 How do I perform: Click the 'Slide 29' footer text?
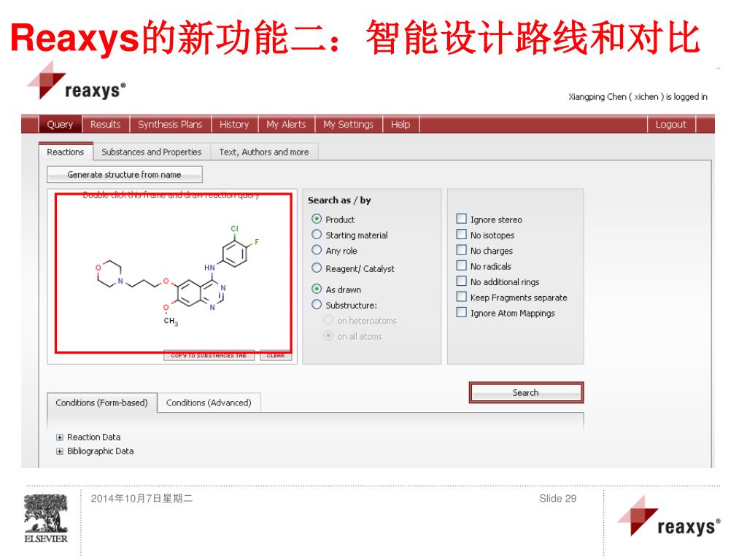[x=557, y=499]
